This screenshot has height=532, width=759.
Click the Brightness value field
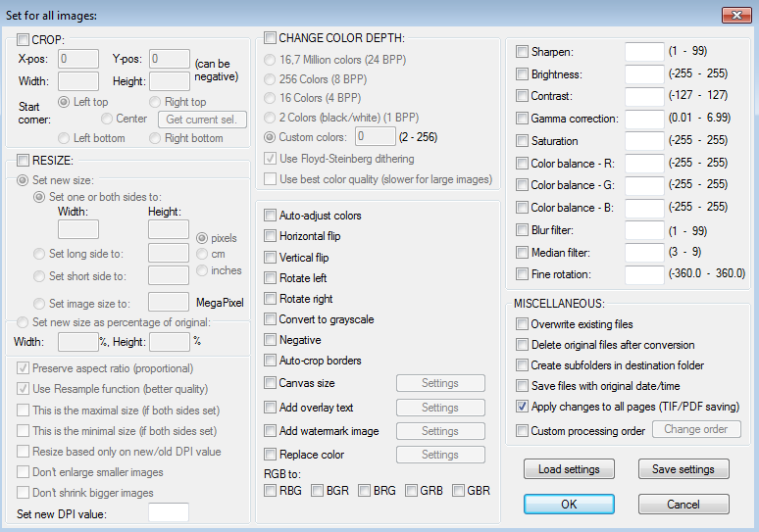[644, 74]
